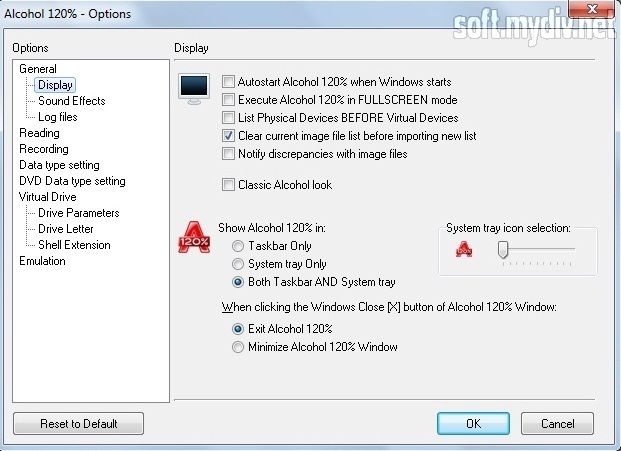Click the small system tray icon preview
The width and height of the screenshot is (621, 451).
click(464, 249)
